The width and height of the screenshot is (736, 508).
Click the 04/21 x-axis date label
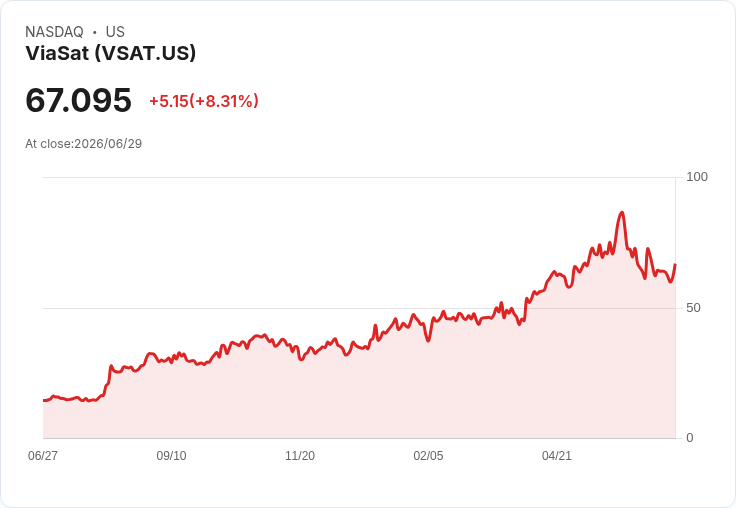(557, 456)
